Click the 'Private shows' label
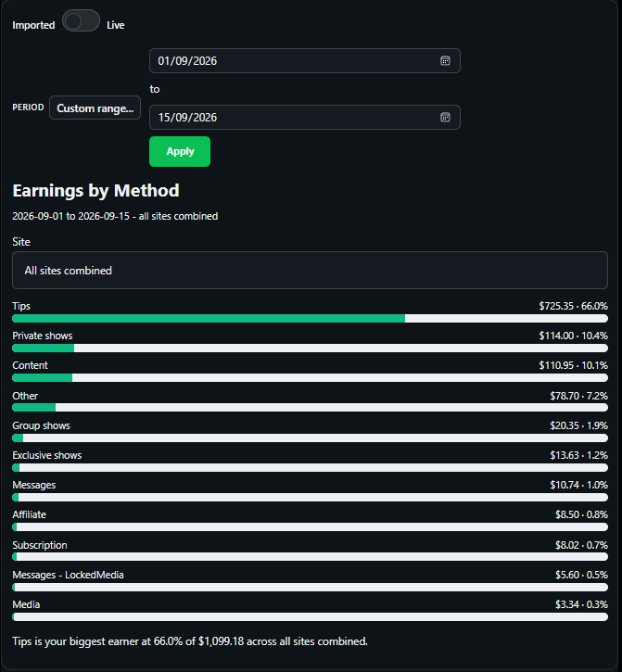 click(x=42, y=336)
